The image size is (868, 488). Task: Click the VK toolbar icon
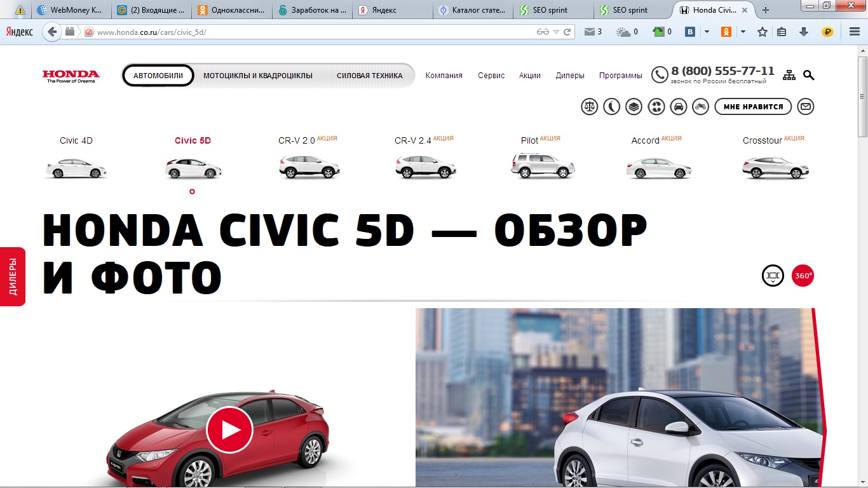[x=689, y=32]
